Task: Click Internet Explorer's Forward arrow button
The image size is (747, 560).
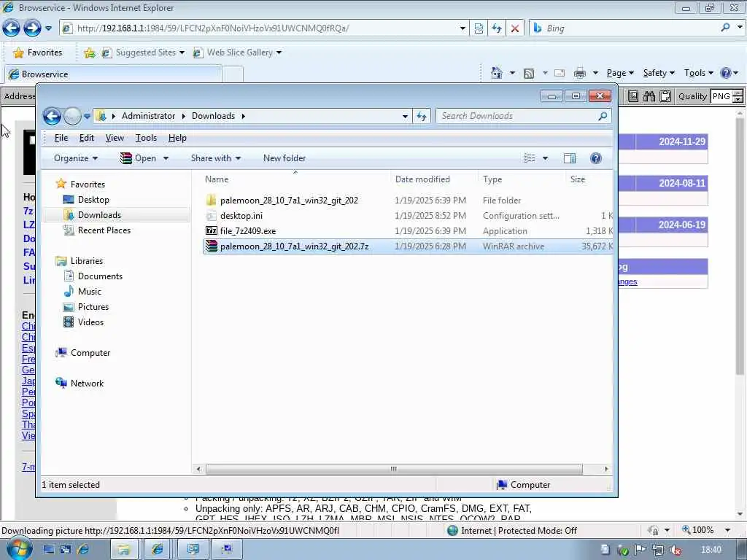Action: click(x=32, y=28)
